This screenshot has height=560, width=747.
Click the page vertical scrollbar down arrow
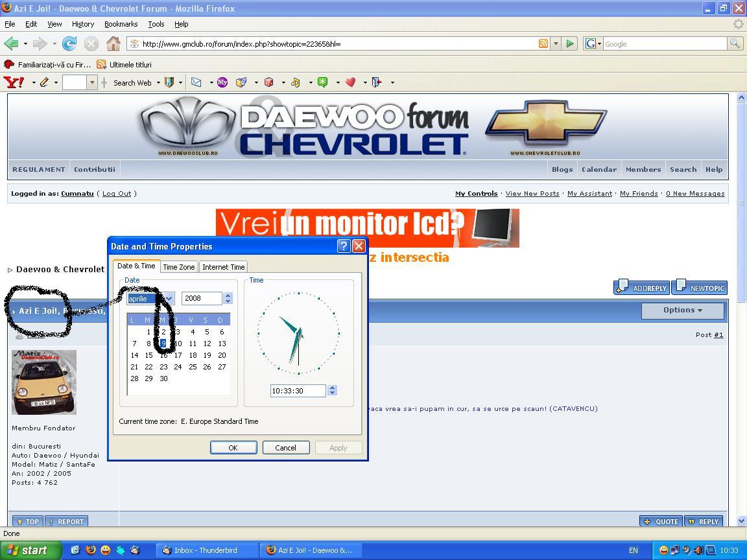pos(741,520)
